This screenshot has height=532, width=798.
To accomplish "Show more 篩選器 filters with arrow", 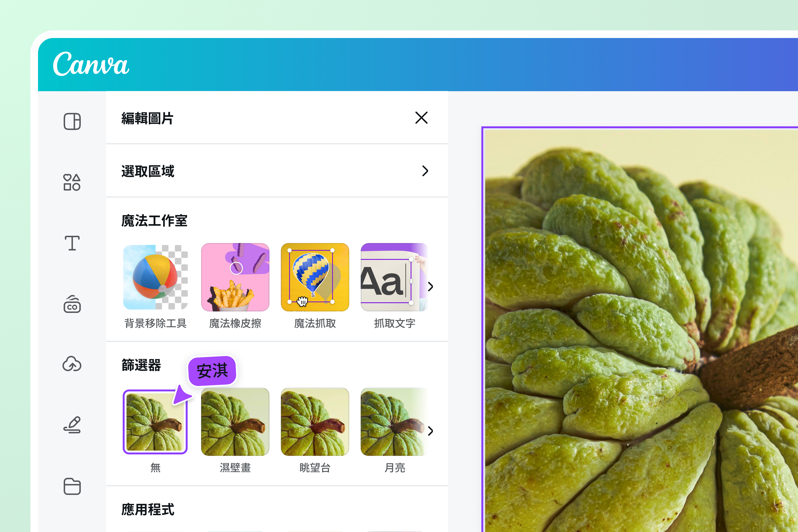I will tap(430, 431).
